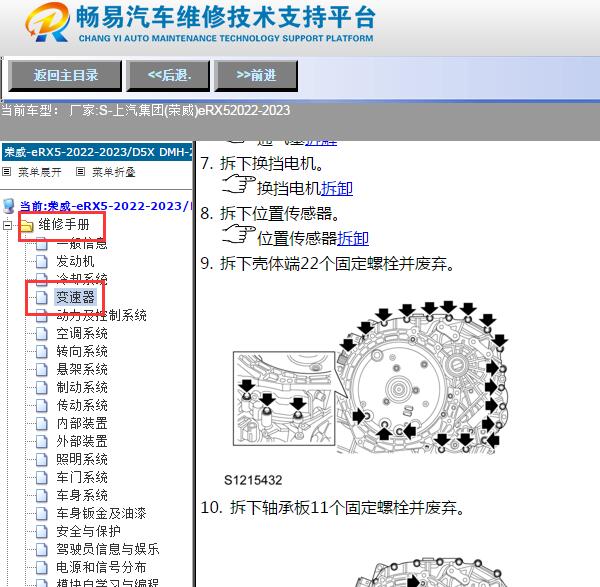
Task: Select 发动机 in the tree
Action: [x=75, y=261]
